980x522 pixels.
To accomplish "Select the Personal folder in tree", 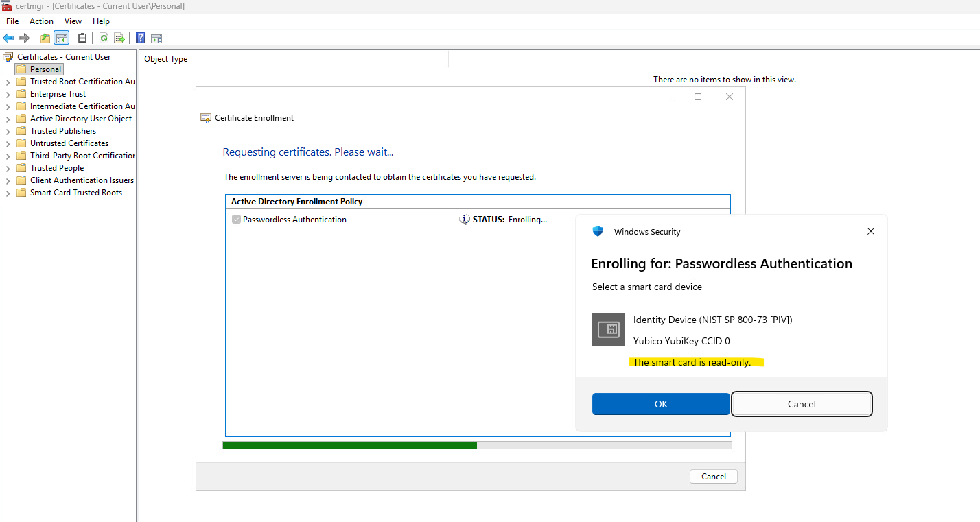I will 39,69.
